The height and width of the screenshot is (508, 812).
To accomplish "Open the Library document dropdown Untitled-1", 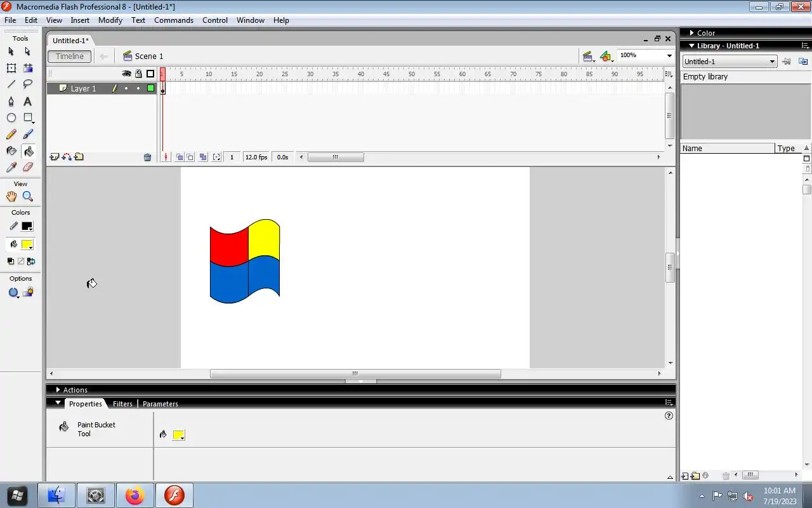I will tap(730, 62).
